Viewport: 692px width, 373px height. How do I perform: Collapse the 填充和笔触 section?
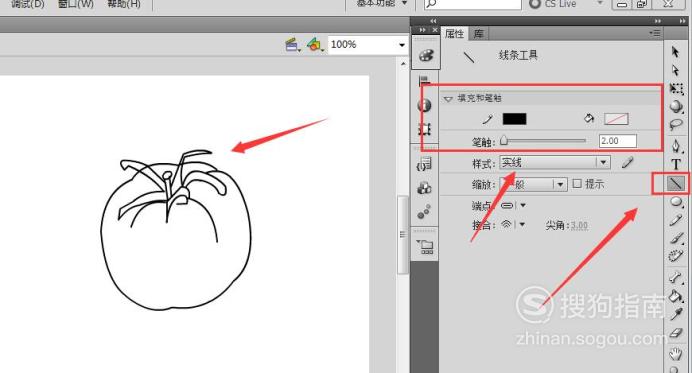pyautogui.click(x=448, y=98)
